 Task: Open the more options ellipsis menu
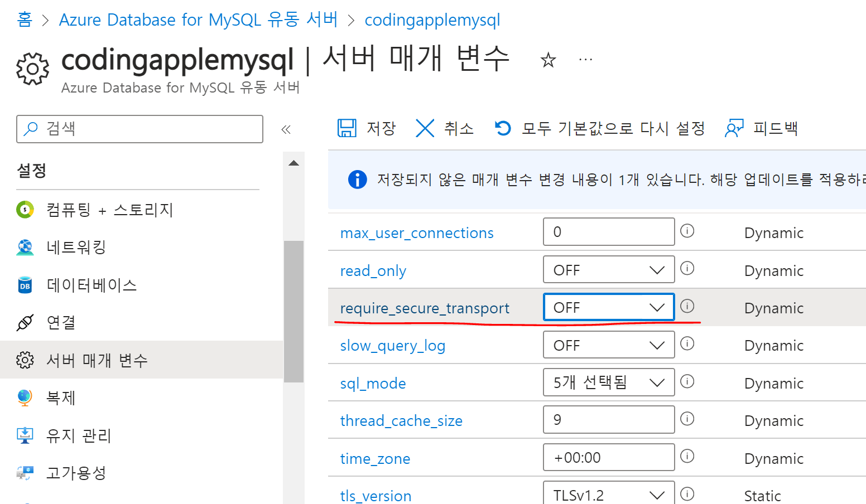coord(585,59)
